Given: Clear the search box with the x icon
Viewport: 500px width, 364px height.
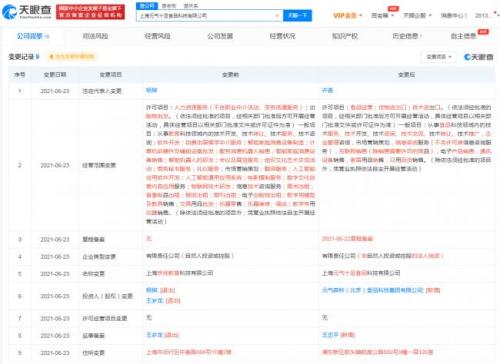Looking at the screenshot, I should [x=277, y=16].
